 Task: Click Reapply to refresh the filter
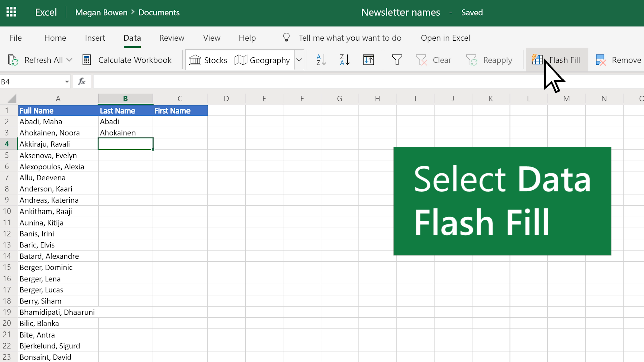[x=489, y=60]
